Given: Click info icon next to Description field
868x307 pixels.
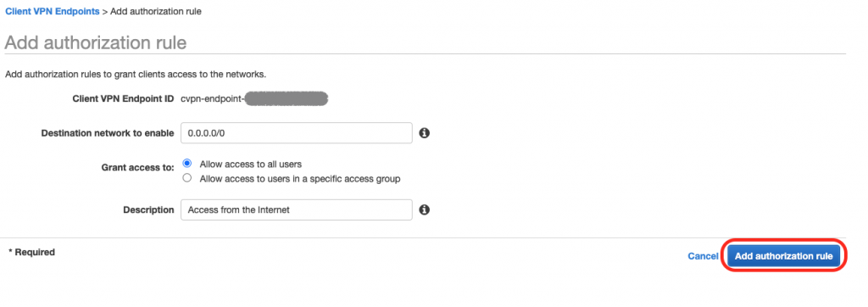Looking at the screenshot, I should tap(425, 209).
